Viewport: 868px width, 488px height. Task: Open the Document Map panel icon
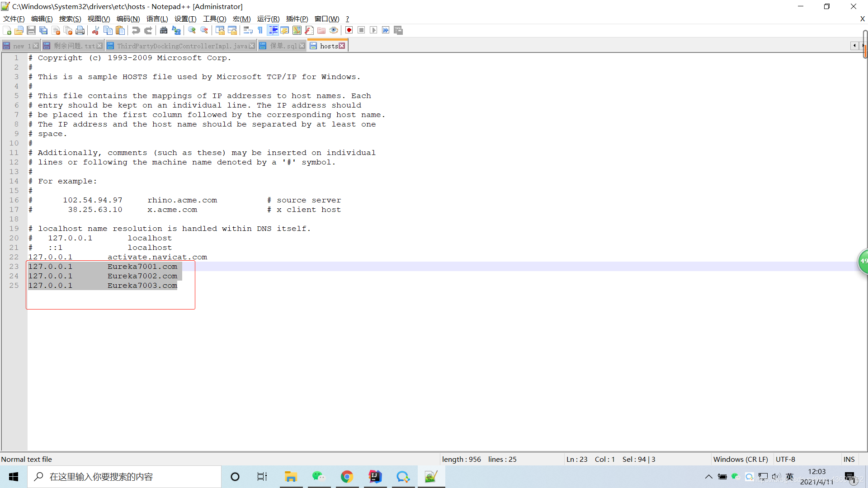click(x=297, y=30)
